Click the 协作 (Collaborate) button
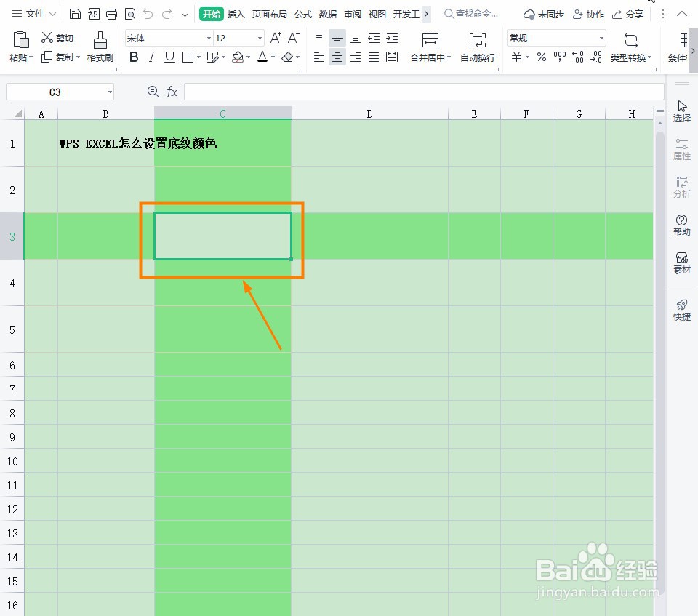This screenshot has height=616, width=698. tap(589, 13)
